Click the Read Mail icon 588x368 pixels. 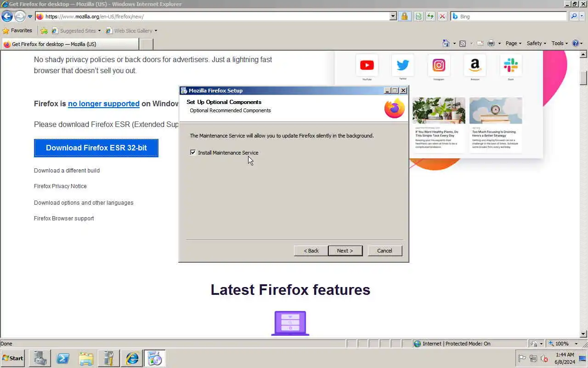coord(480,43)
